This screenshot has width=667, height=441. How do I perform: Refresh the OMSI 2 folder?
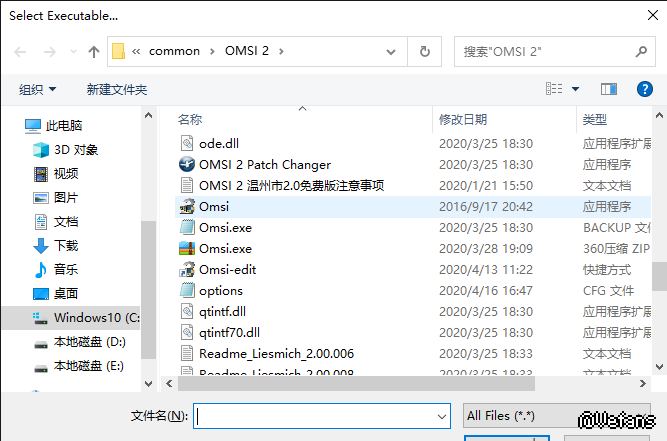424,51
